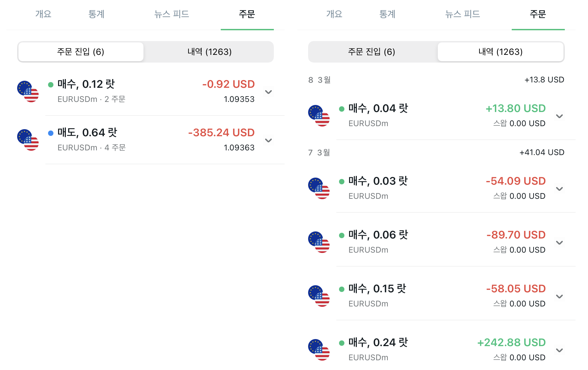Select right panel 주문 진입 (6) segment
Image resolution: width=588 pixels, height=370 pixels.
click(372, 52)
